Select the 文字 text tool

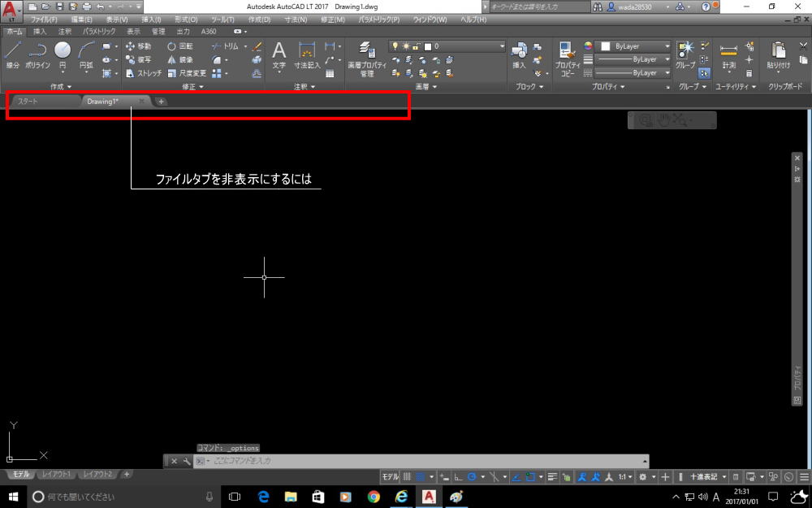pos(279,56)
